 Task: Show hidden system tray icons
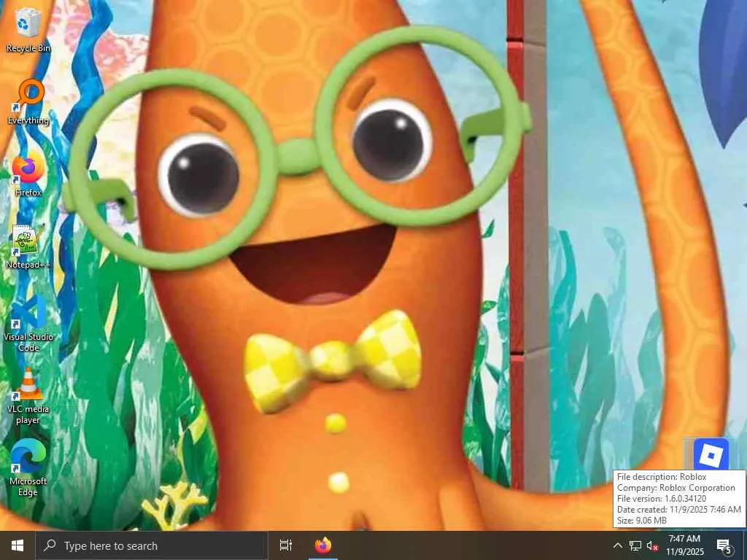coord(617,545)
